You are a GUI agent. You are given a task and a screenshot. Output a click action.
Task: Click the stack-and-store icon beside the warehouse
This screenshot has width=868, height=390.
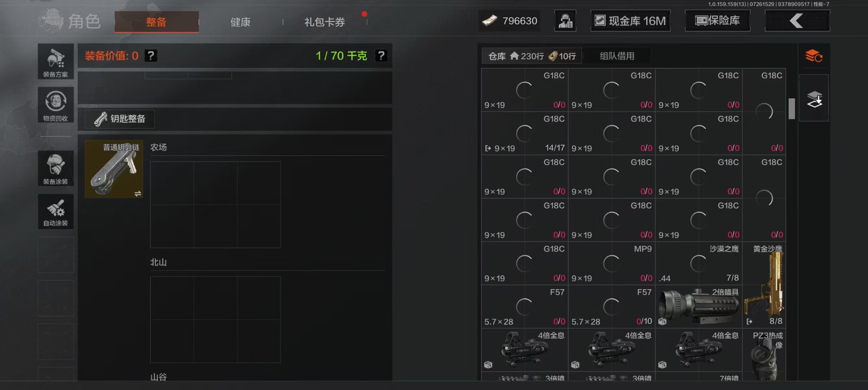(x=814, y=99)
